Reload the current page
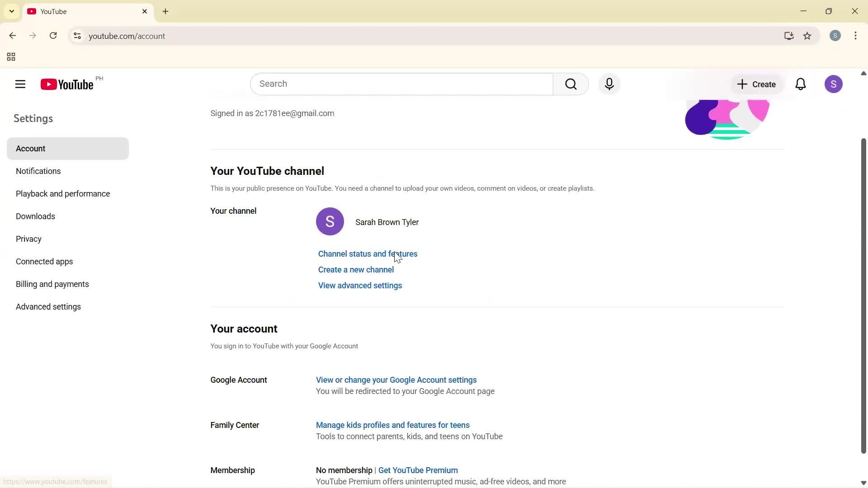Screen dimensions: 868x488 pyautogui.click(x=53, y=36)
